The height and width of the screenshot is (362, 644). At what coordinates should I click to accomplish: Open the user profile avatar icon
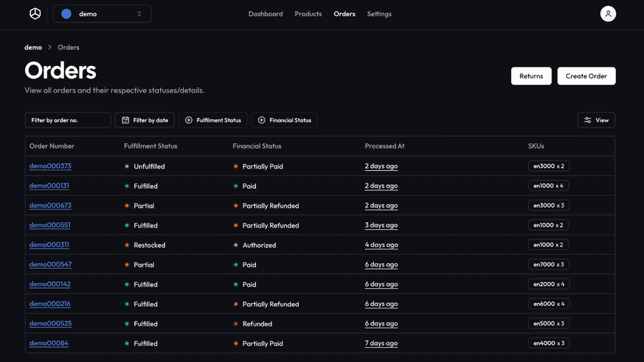tap(608, 13)
